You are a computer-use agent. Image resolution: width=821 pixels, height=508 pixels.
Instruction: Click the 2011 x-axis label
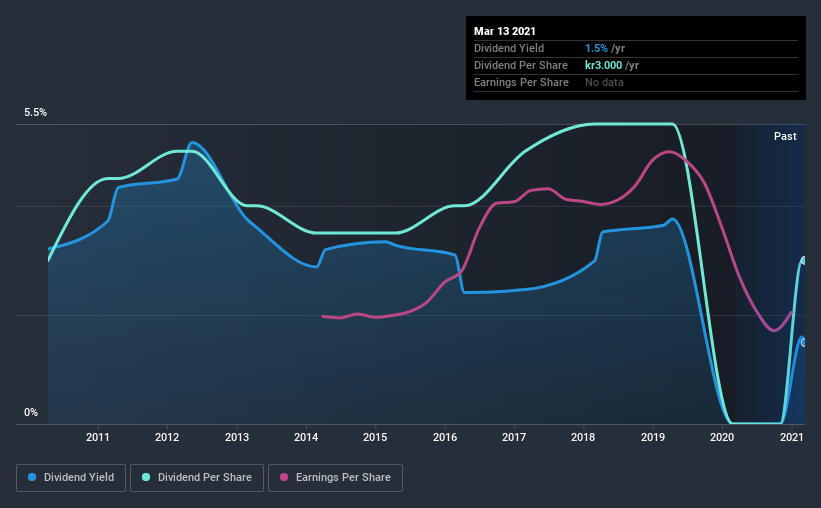[97, 437]
